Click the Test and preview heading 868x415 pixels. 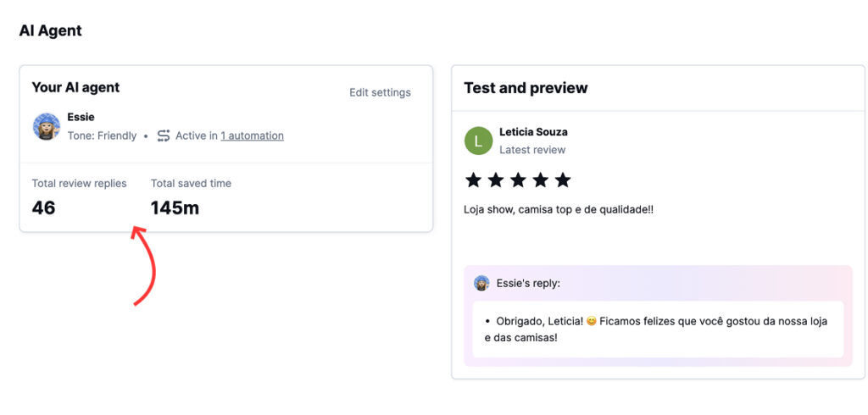[x=526, y=88]
